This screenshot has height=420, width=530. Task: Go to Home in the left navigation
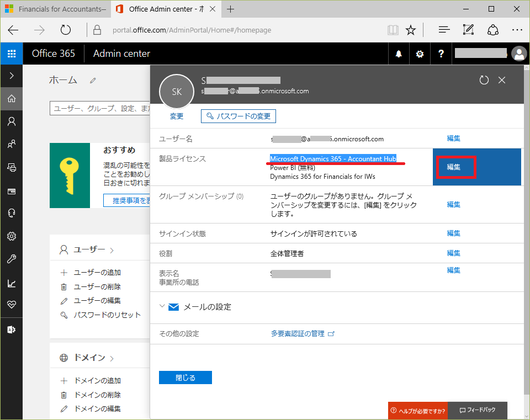[x=12, y=99]
